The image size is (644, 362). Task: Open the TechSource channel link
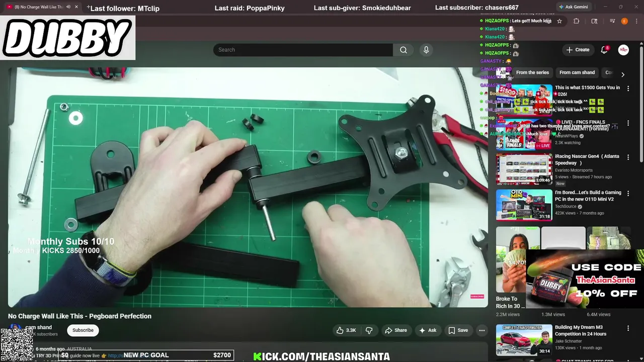[566, 207]
